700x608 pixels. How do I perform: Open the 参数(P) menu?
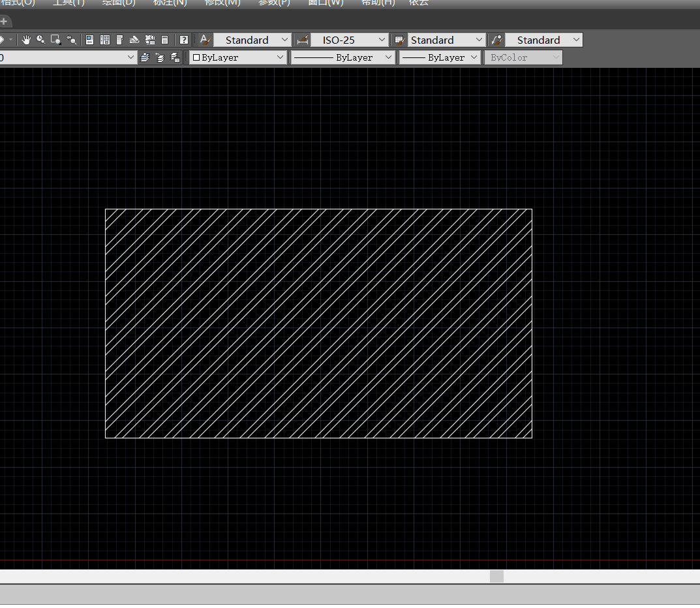274,2
